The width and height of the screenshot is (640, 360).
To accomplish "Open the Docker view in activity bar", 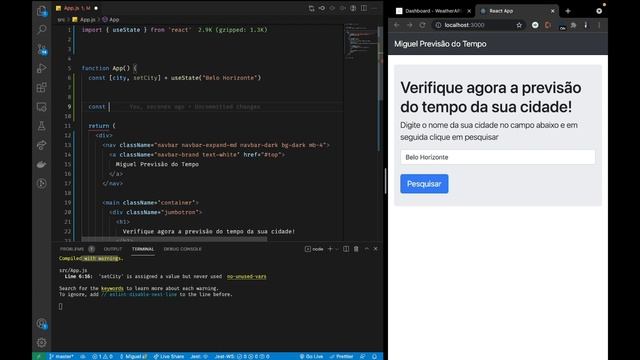I will coord(42,164).
